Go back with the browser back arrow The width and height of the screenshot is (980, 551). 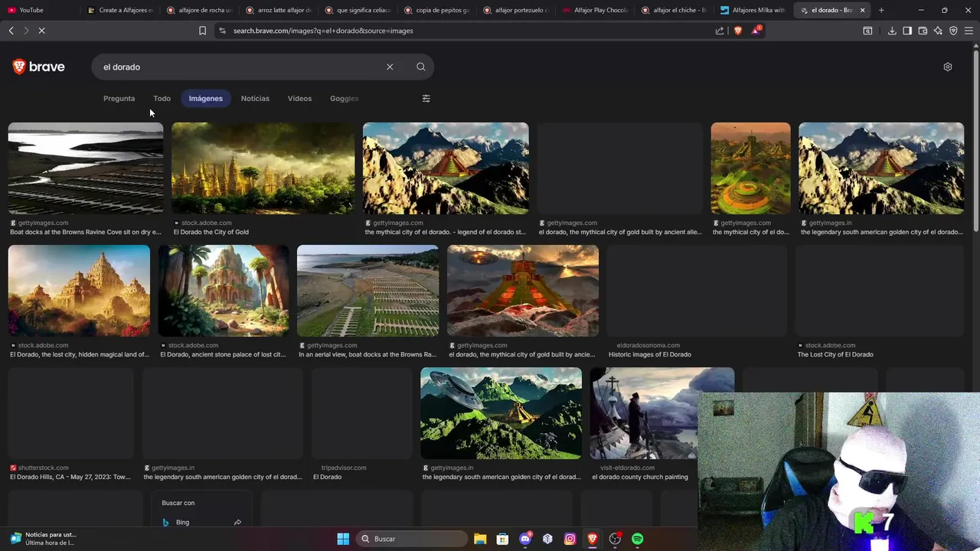11,31
